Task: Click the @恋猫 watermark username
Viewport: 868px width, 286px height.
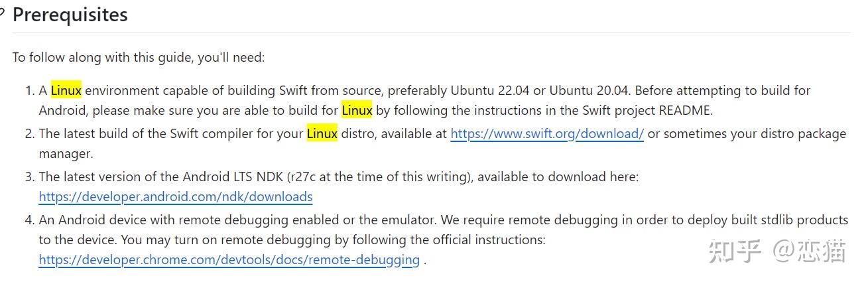Action: (810, 251)
